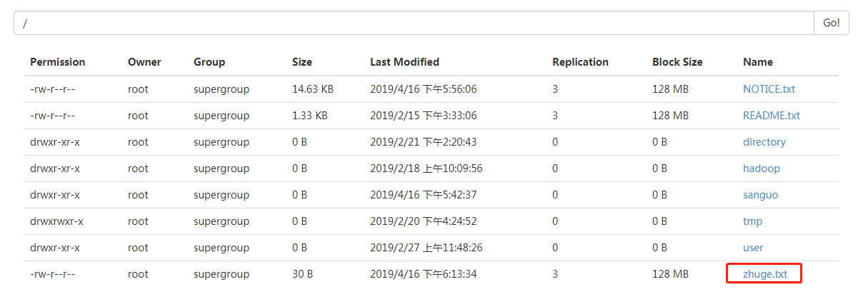Open the zhuge.txt file link
Screen dimensions: 868x292
[764, 274]
